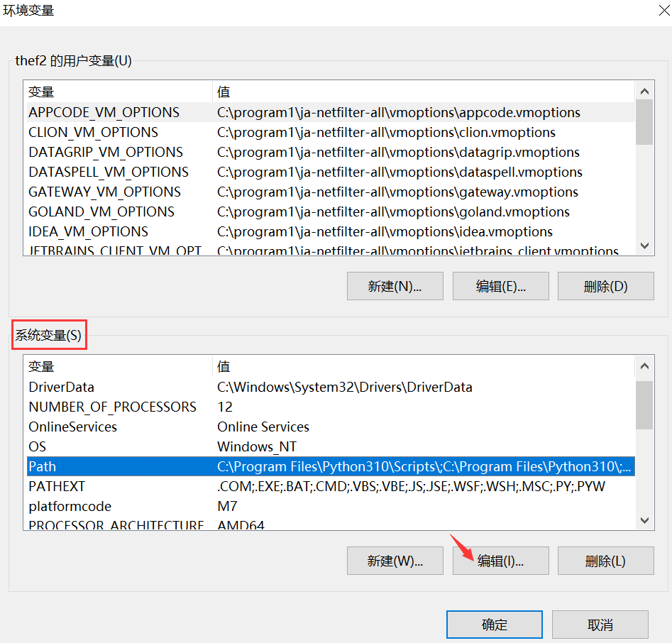The image size is (672, 643).
Task: Click up arrow of user variables scrollbar
Action: pyautogui.click(x=644, y=92)
